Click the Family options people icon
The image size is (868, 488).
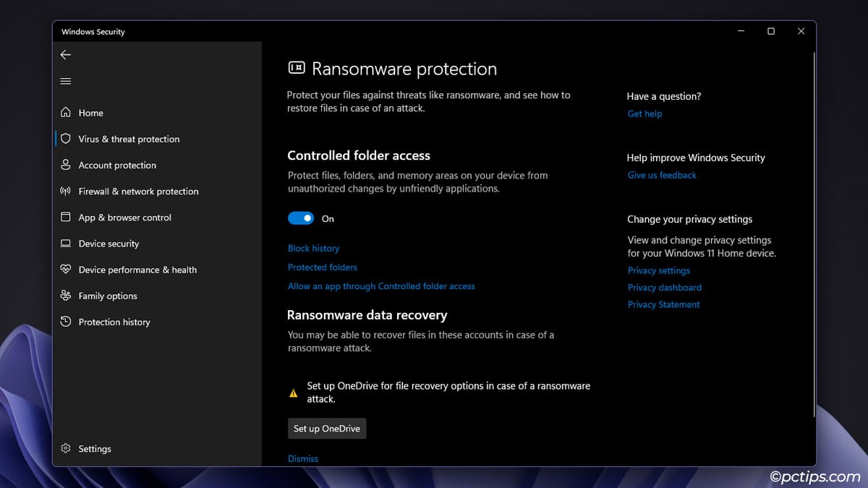pyautogui.click(x=66, y=296)
